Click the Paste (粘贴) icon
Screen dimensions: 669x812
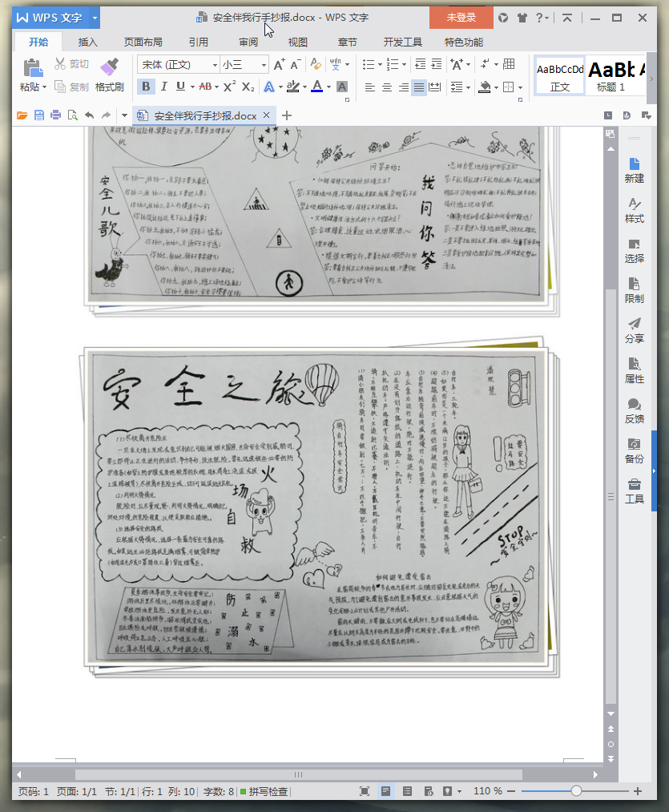(33, 68)
